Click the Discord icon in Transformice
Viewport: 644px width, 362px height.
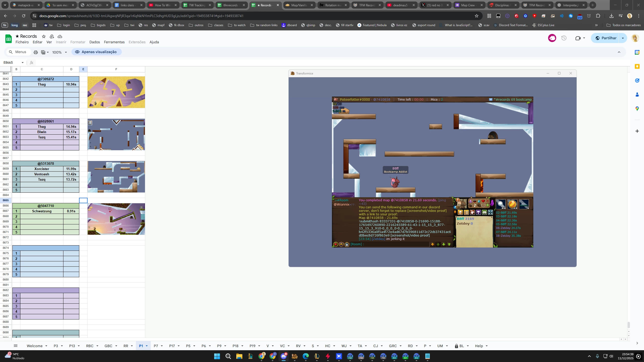pos(484,213)
